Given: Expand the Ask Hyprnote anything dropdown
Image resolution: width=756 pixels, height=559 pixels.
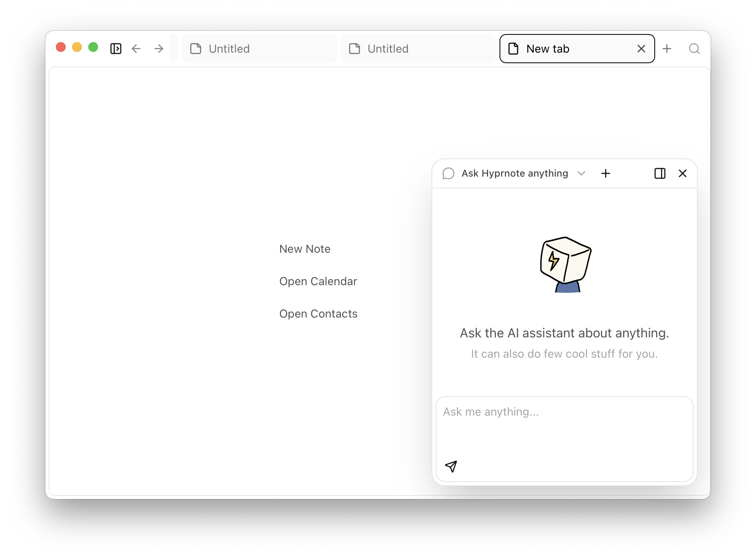Looking at the screenshot, I should 581,173.
